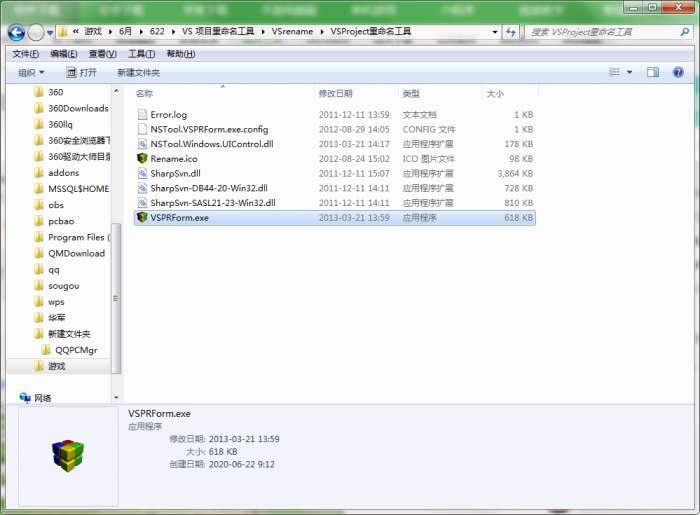Open the 360llq sidebar folder

coord(54,125)
